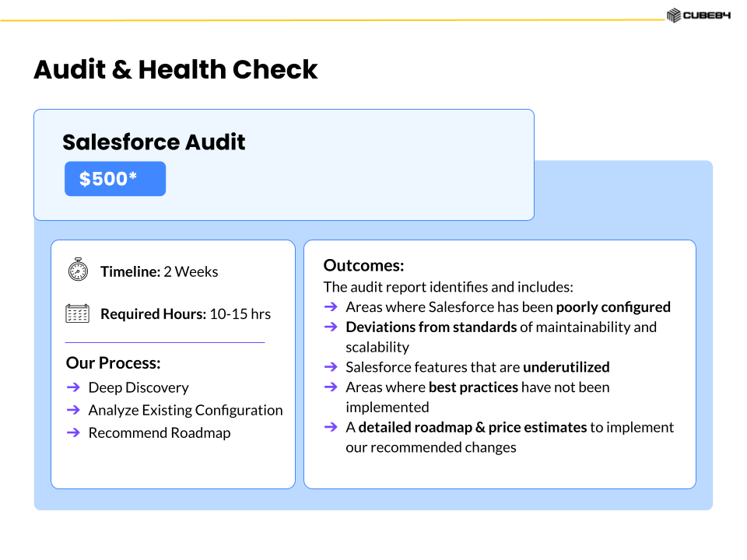Click the $500* price badge
Viewport: 747px width, 560px height.
click(115, 179)
